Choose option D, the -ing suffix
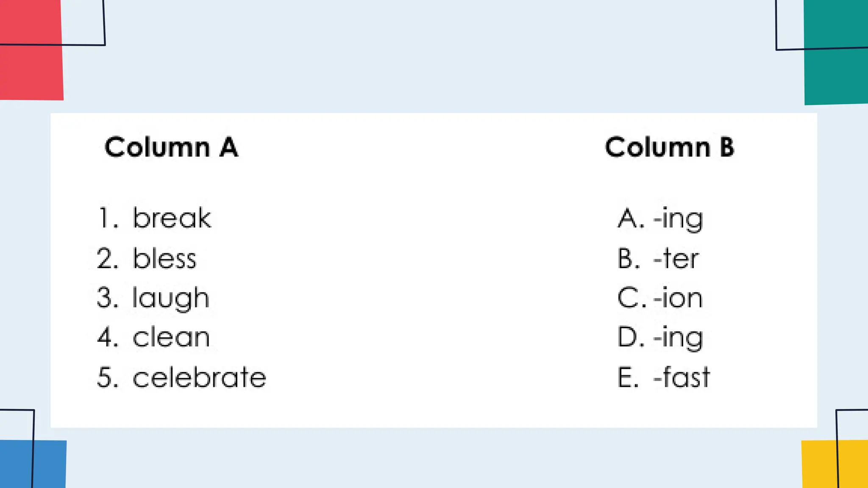Viewport: 868px width, 488px height. click(x=678, y=338)
